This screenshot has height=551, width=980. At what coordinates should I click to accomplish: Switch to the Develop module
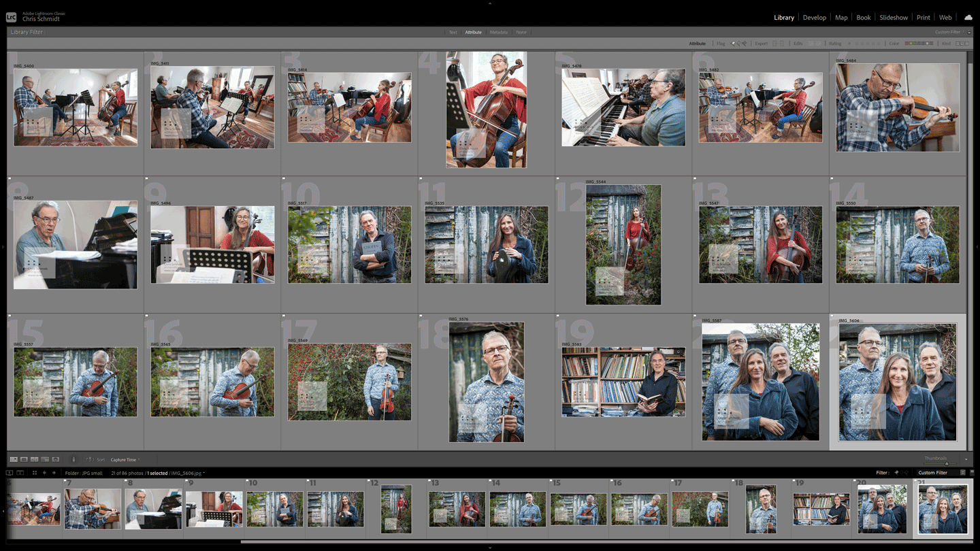click(814, 18)
